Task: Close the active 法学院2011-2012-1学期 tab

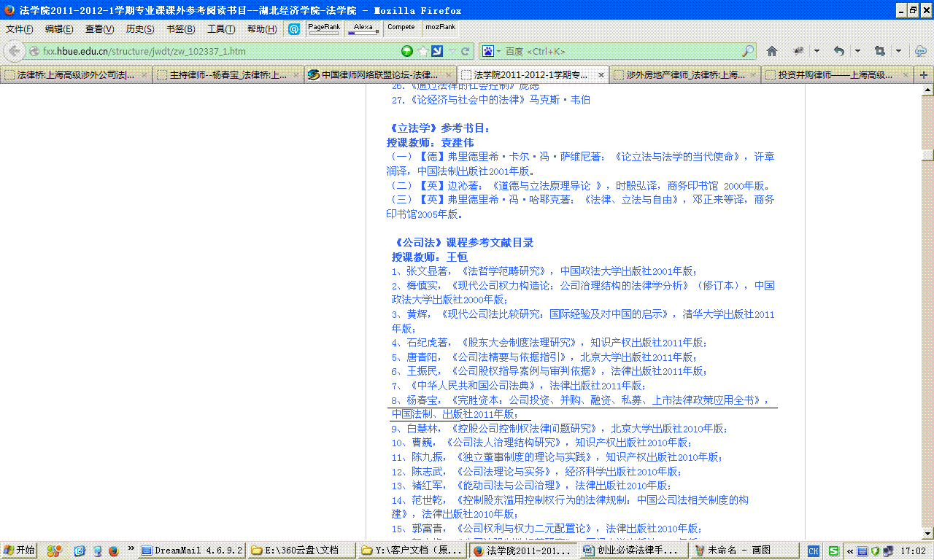Action: [x=601, y=75]
